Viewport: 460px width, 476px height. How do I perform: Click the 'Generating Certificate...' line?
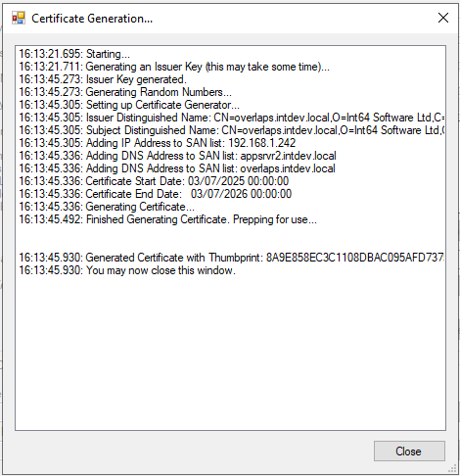tap(107, 207)
